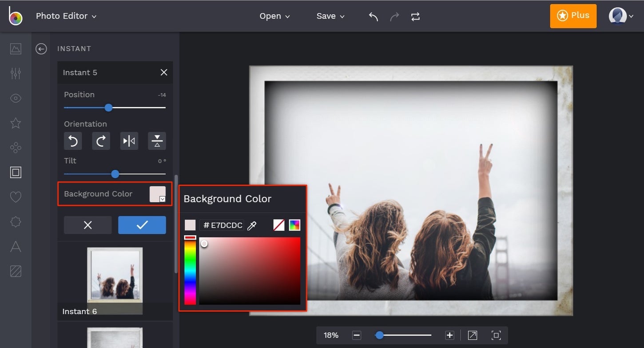
Task: Expand the user account menu
Action: point(621,16)
